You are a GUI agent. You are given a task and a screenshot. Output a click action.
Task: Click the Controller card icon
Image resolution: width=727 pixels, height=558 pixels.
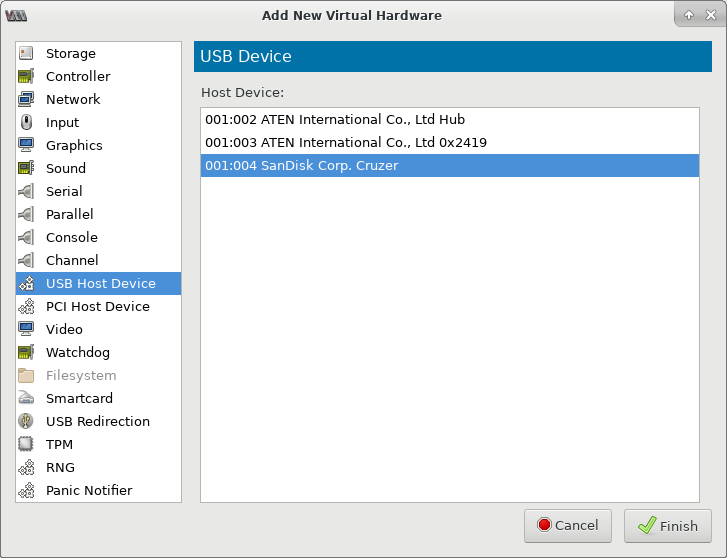[x=26, y=76]
